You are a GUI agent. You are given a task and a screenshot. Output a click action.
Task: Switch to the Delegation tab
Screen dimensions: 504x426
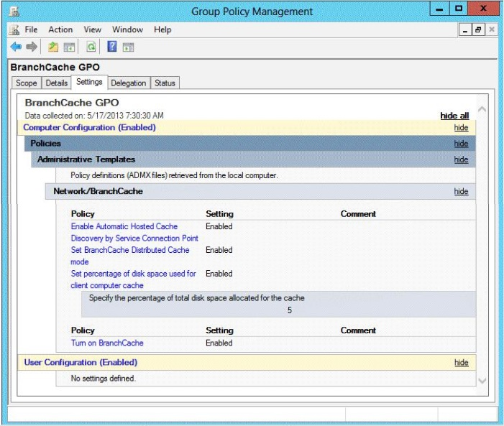point(129,83)
